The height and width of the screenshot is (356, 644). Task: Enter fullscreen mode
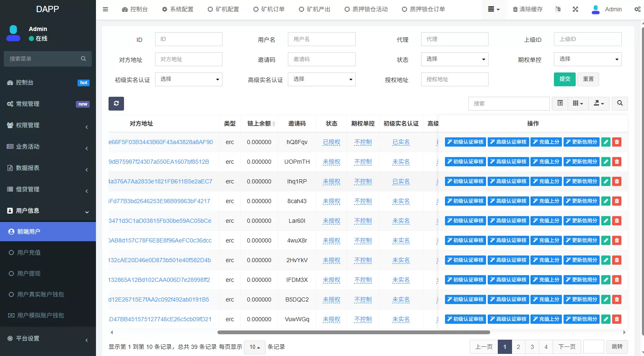tap(575, 9)
